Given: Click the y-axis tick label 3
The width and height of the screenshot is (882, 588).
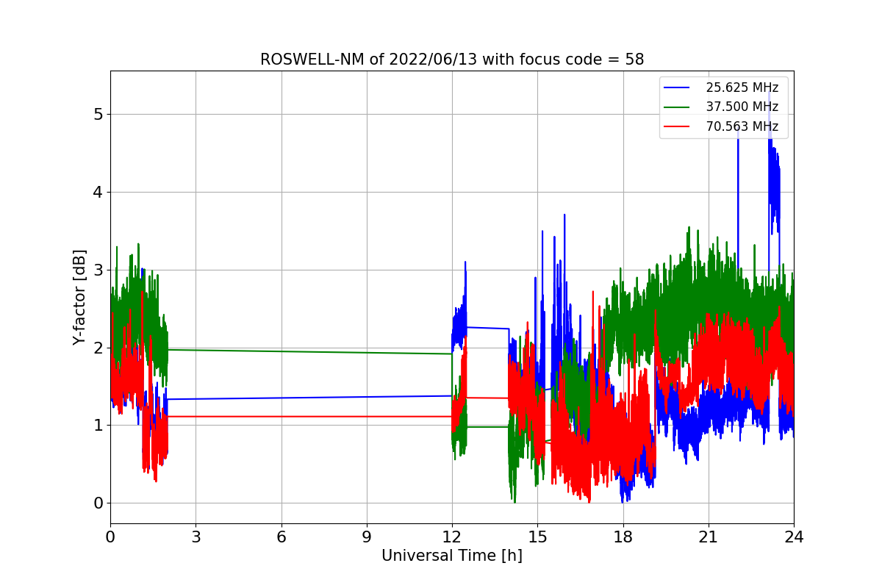Looking at the screenshot, I should click(x=98, y=270).
